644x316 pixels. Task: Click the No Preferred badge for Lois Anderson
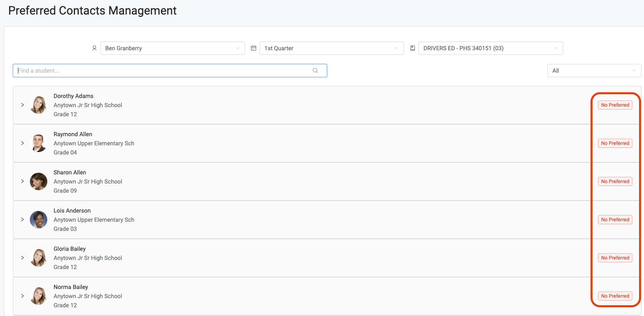click(x=615, y=219)
